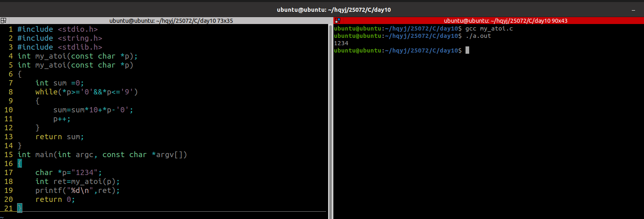Click the left pane vertical scrollbar
This screenshot has width=644, height=219.
[x=331, y=121]
